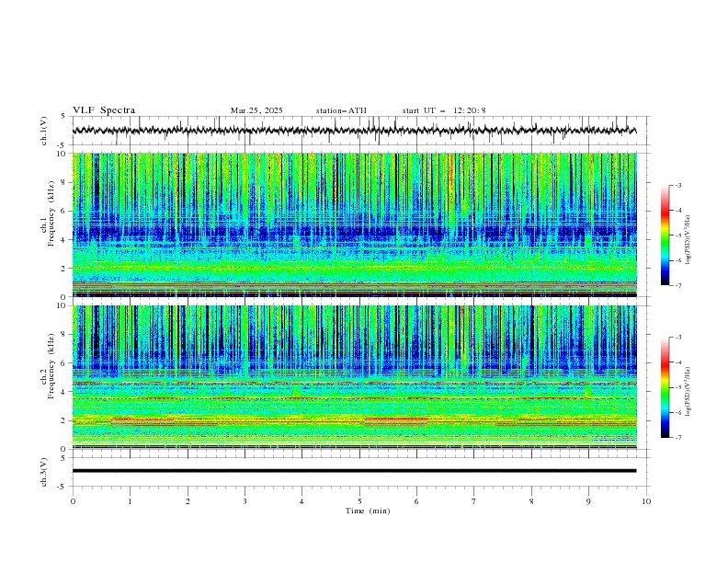Click the ch.1 'Frequency (kHz)' label
728x563 pixels.
(x=51, y=213)
